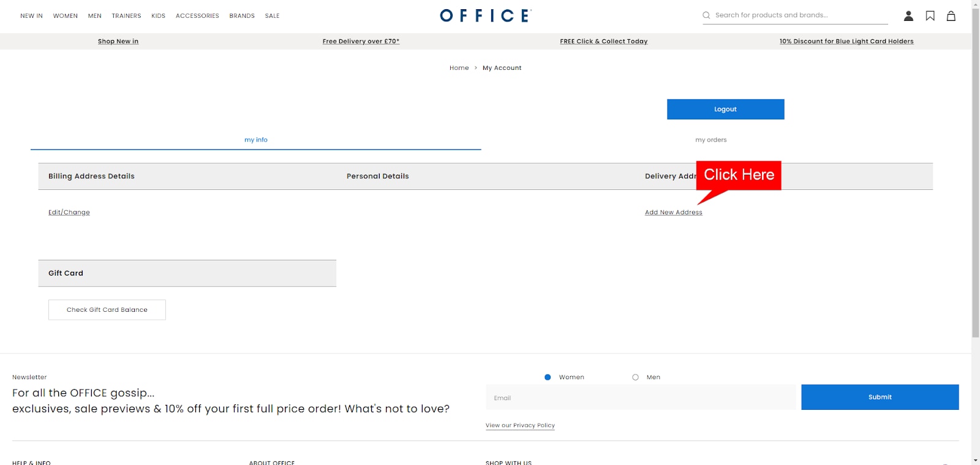Image resolution: width=980 pixels, height=465 pixels.
Task: Switch to the my orders tab
Action: [x=711, y=140]
